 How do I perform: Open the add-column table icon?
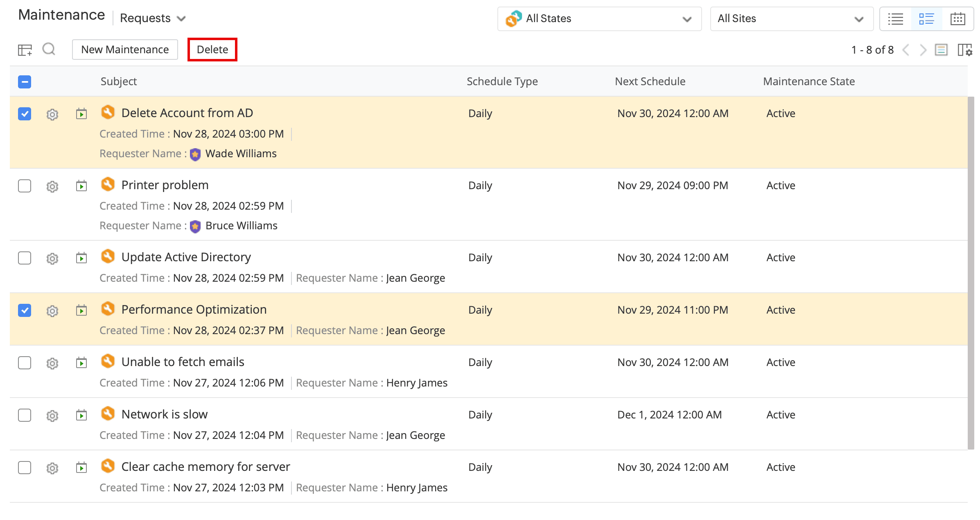point(25,50)
